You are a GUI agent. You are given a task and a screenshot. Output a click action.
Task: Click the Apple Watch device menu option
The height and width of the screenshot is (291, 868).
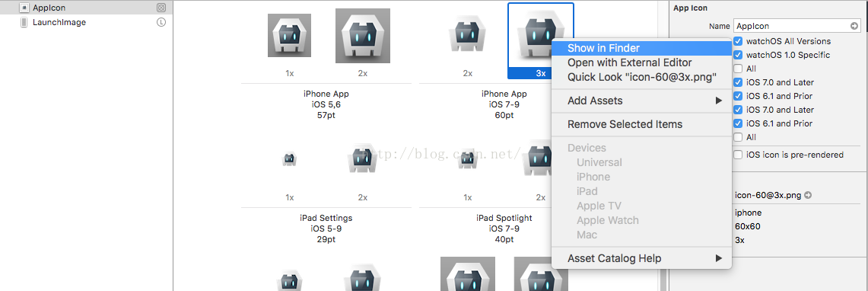coord(607,220)
